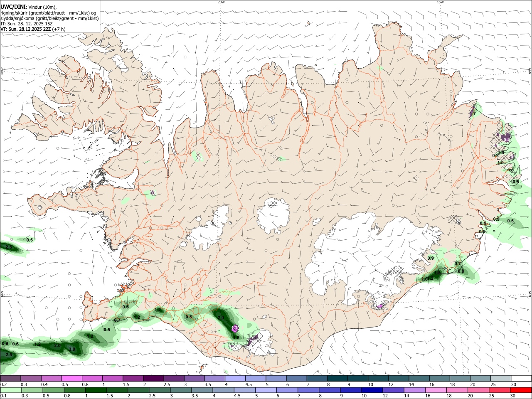This screenshot has width=532, height=399.
Task: Pick the lower legend swatch between 0.5 and 0.8
Action: [53, 390]
